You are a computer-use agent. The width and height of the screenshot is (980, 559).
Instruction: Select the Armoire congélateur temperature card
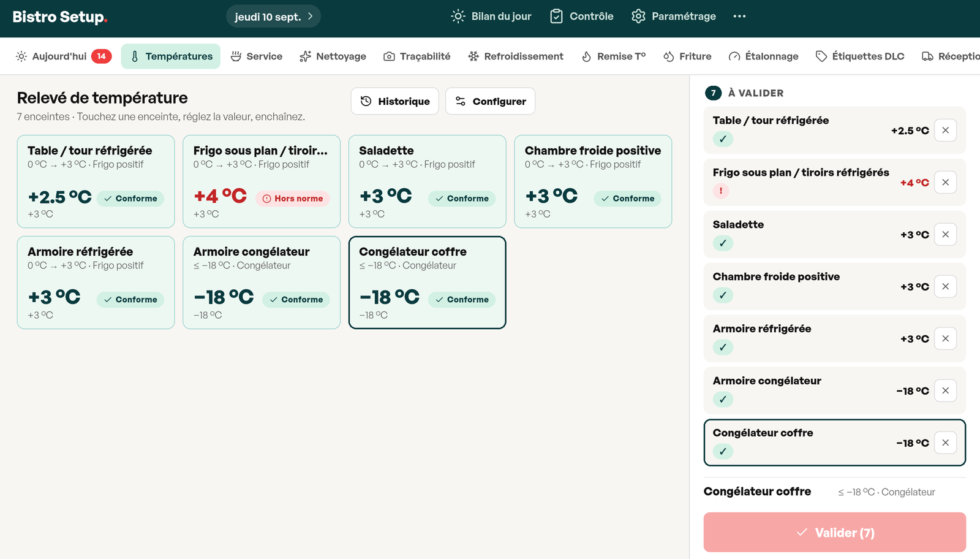click(262, 283)
